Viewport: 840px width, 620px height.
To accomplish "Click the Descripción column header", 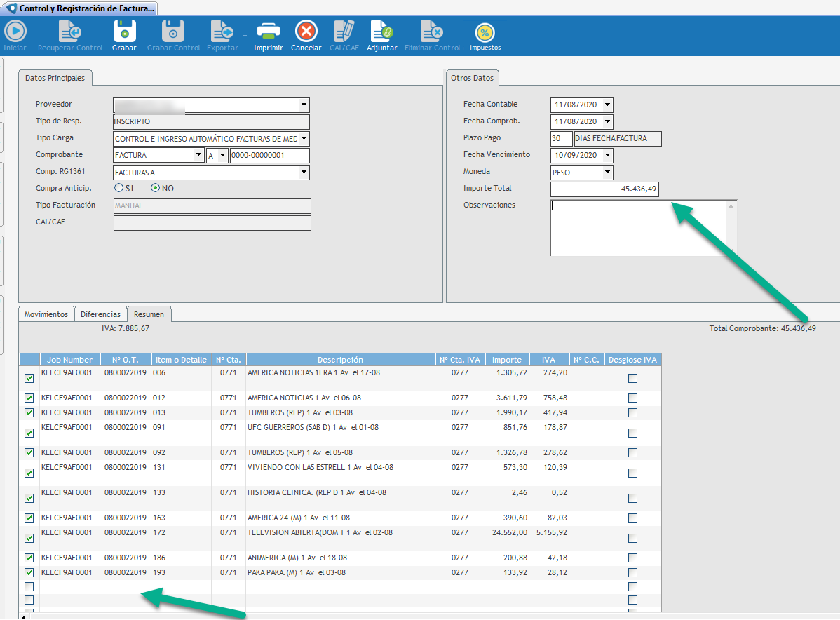I will coord(340,360).
